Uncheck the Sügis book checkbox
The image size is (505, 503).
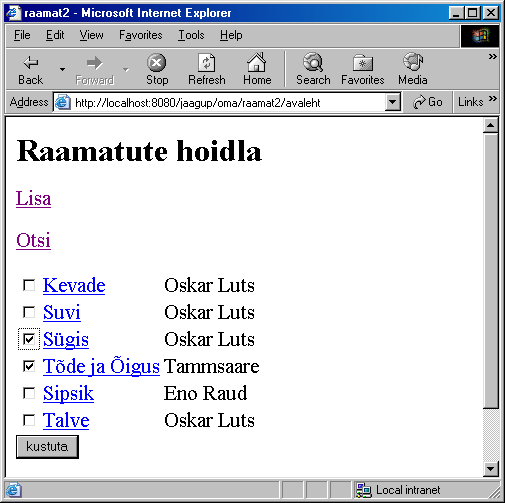(29, 339)
